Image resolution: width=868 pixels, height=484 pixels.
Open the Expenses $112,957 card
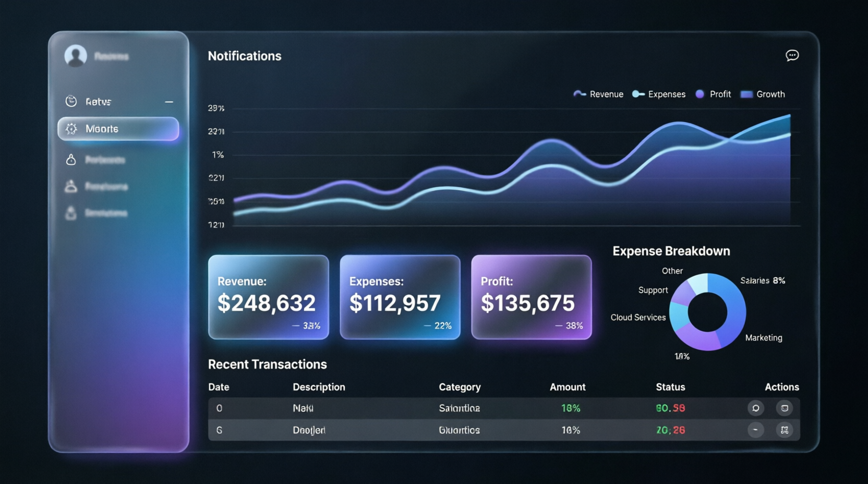coord(400,297)
